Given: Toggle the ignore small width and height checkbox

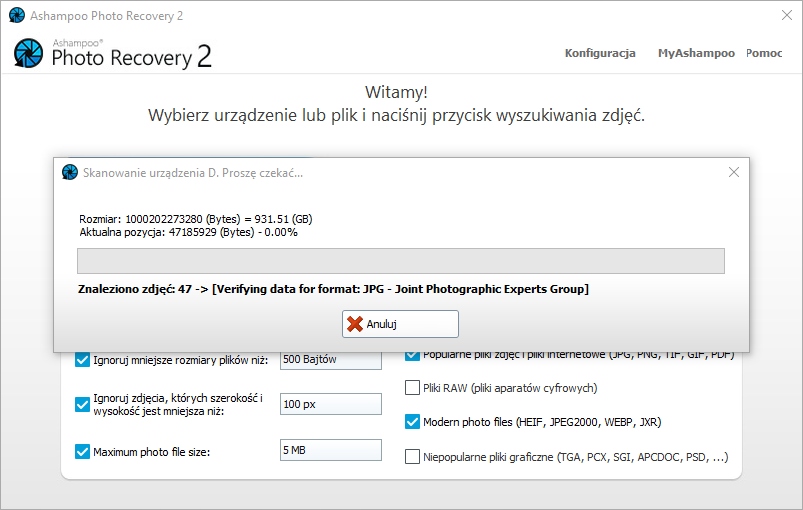Looking at the screenshot, I should tap(83, 404).
